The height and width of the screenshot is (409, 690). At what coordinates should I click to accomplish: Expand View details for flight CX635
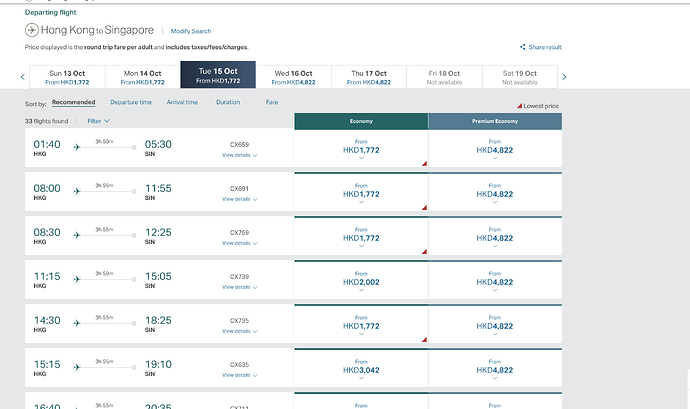(x=239, y=375)
